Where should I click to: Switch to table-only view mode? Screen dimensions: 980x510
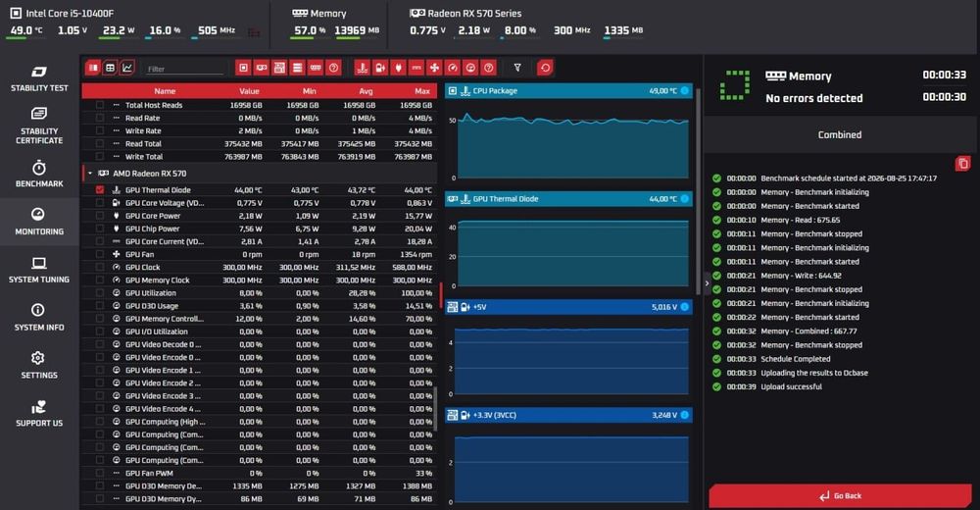[110, 68]
